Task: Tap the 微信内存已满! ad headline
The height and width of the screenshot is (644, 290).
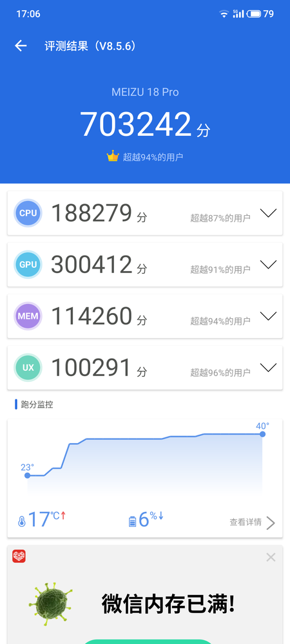Action: click(x=169, y=605)
